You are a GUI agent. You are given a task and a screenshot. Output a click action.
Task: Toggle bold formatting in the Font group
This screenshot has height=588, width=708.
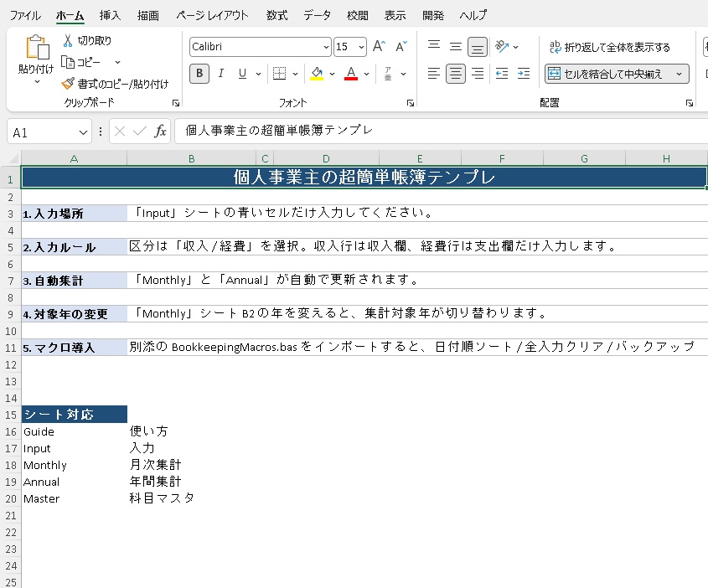[x=199, y=73]
